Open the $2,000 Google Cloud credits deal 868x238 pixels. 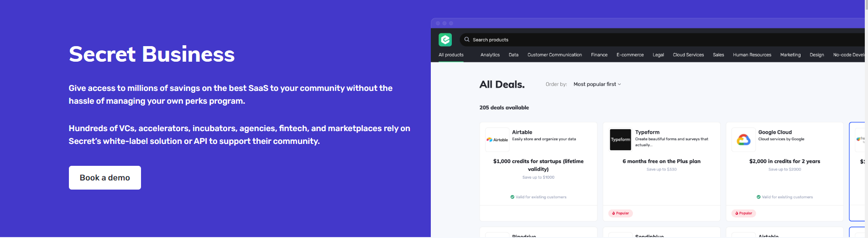point(784,161)
